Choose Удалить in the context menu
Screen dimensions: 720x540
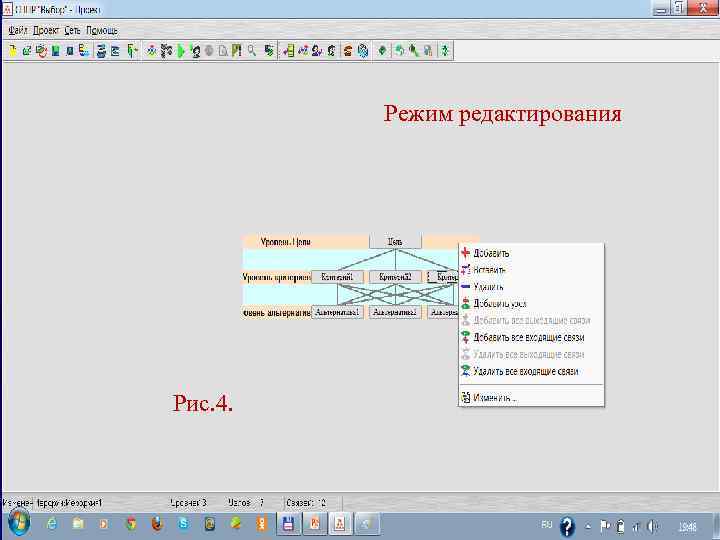click(x=531, y=287)
